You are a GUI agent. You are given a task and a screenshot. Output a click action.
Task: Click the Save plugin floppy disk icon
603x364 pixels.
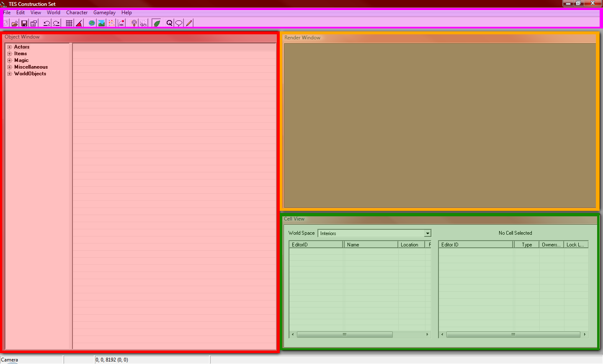[x=24, y=23]
